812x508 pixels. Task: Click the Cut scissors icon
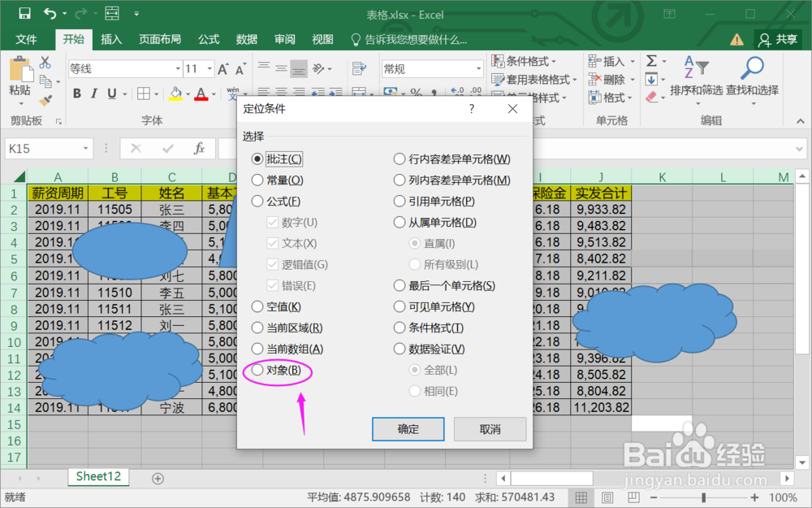click(46, 61)
